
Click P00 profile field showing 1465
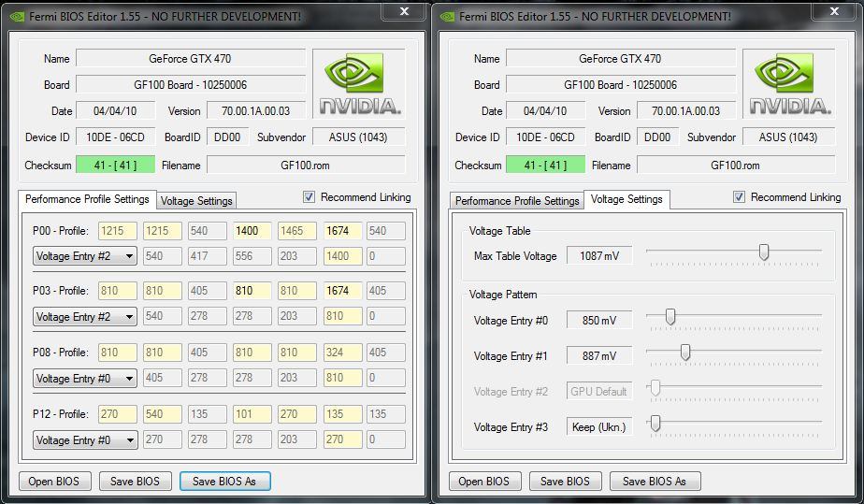pyautogui.click(x=297, y=231)
